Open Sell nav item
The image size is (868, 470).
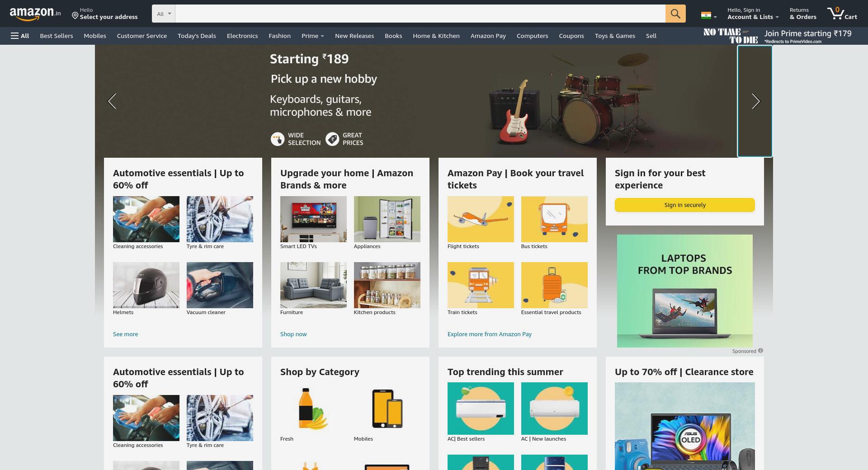pyautogui.click(x=651, y=36)
